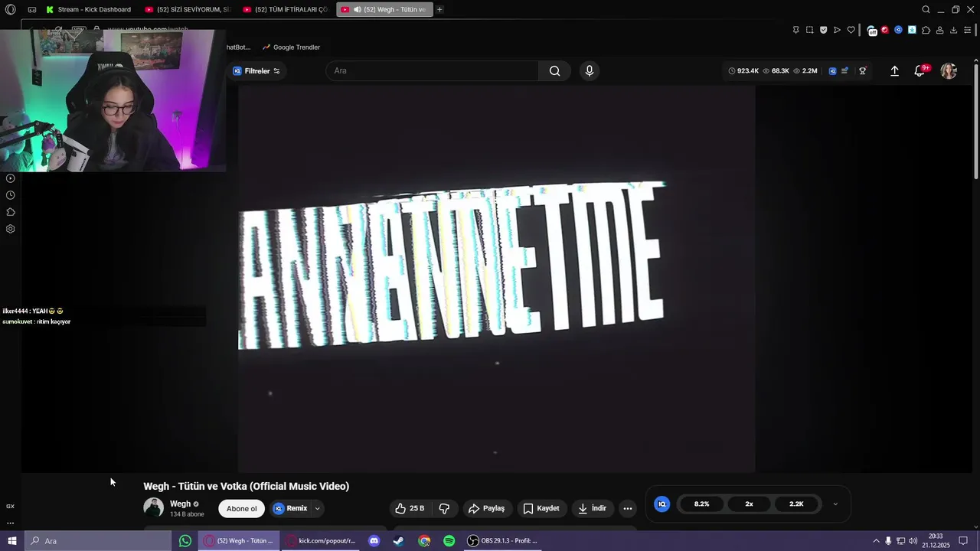Click the Abone ol subscribe button
This screenshot has height=551, width=980.
click(x=241, y=508)
